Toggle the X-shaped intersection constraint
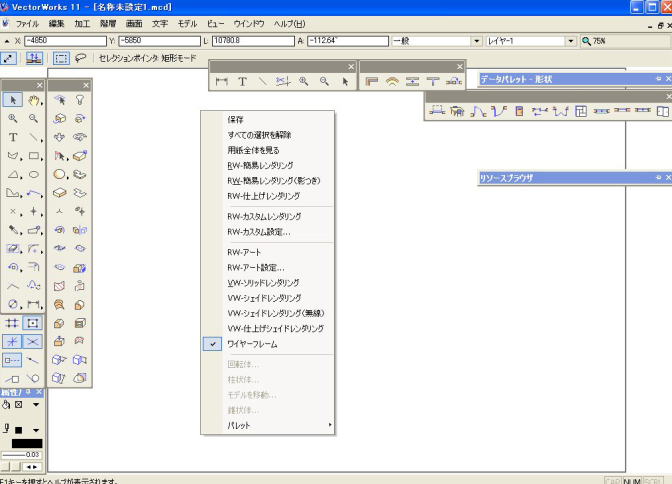672x484 pixels. 33,341
